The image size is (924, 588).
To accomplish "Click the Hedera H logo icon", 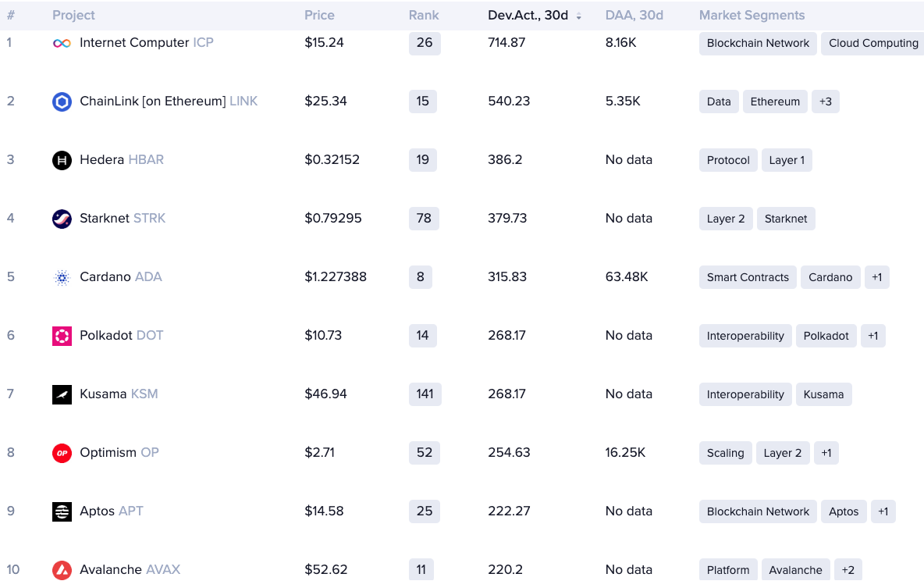I will tap(62, 160).
